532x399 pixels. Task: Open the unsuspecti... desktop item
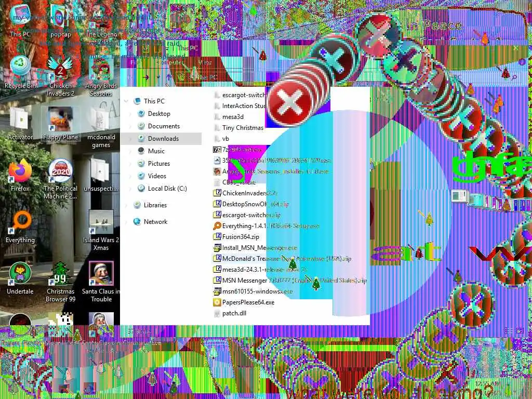101,175
